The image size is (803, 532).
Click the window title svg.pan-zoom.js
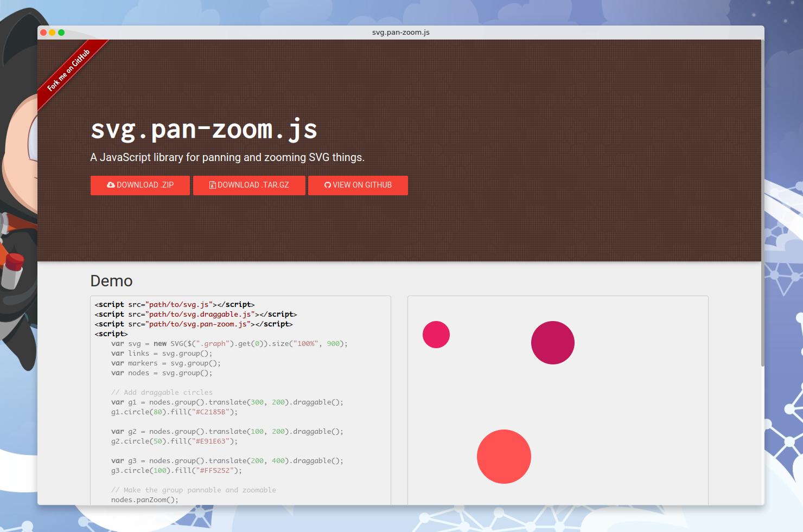click(x=401, y=33)
